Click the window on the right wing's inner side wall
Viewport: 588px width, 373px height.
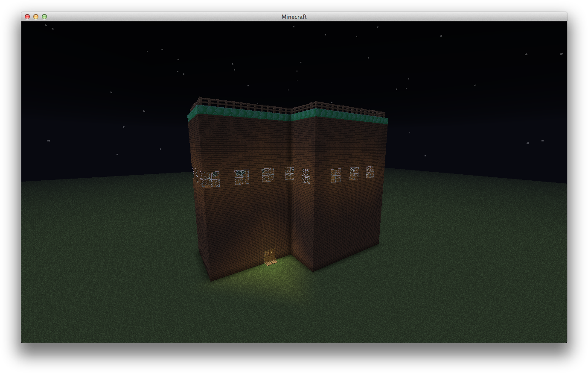coord(306,176)
